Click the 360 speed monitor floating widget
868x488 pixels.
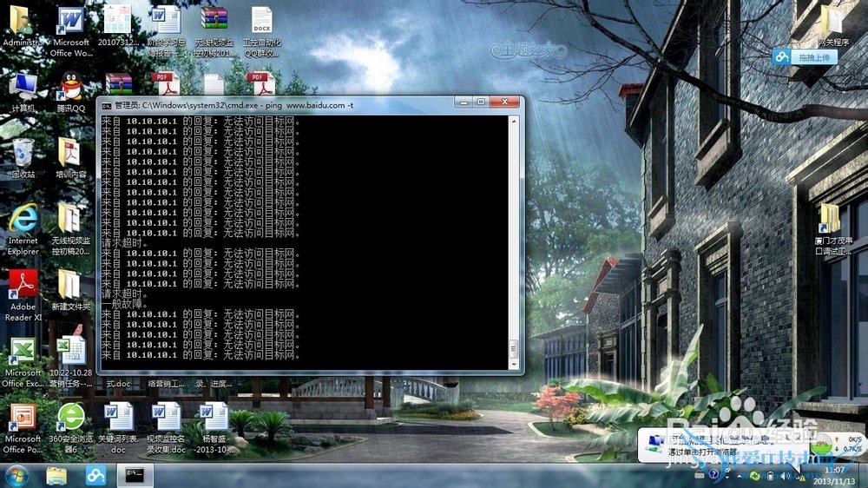(x=837, y=444)
